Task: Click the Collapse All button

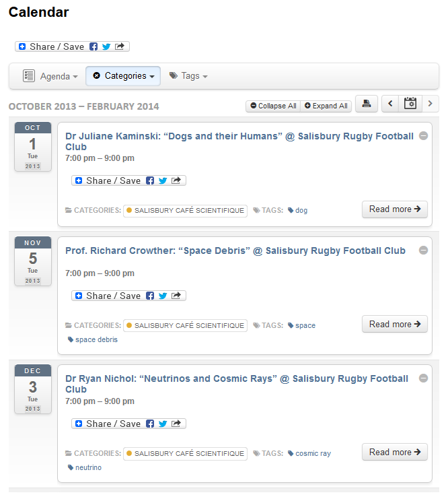Action: pyautogui.click(x=272, y=106)
